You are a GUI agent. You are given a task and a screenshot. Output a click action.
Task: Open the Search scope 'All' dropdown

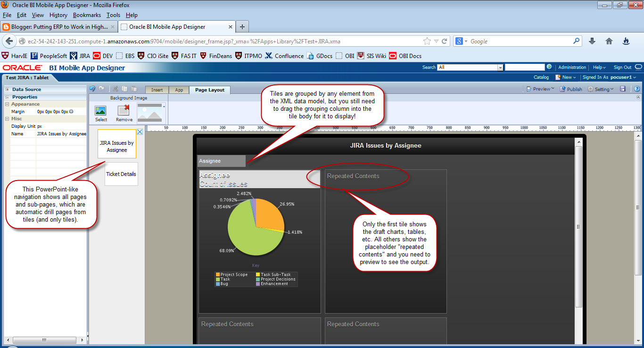click(500, 67)
